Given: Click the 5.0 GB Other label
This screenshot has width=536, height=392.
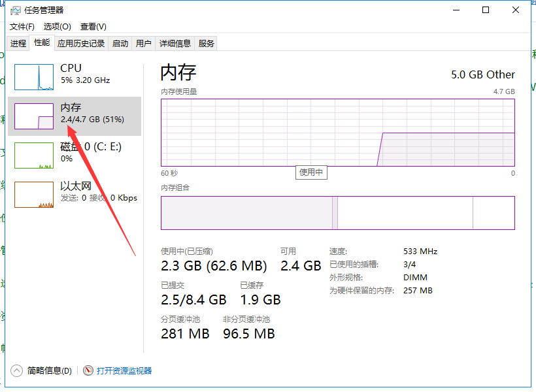Looking at the screenshot, I should tap(482, 74).
